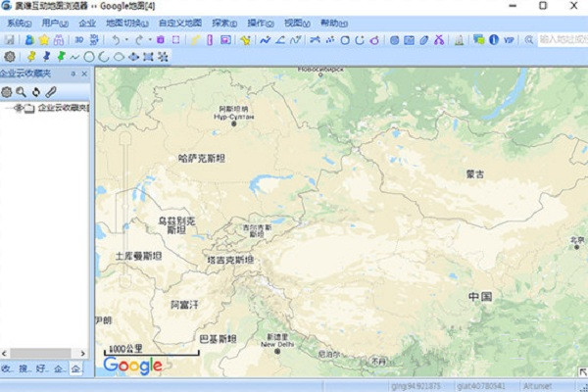588x392 pixels.
Task: Toggle pin on 企业云收藏夹 panel
Action: (72, 73)
